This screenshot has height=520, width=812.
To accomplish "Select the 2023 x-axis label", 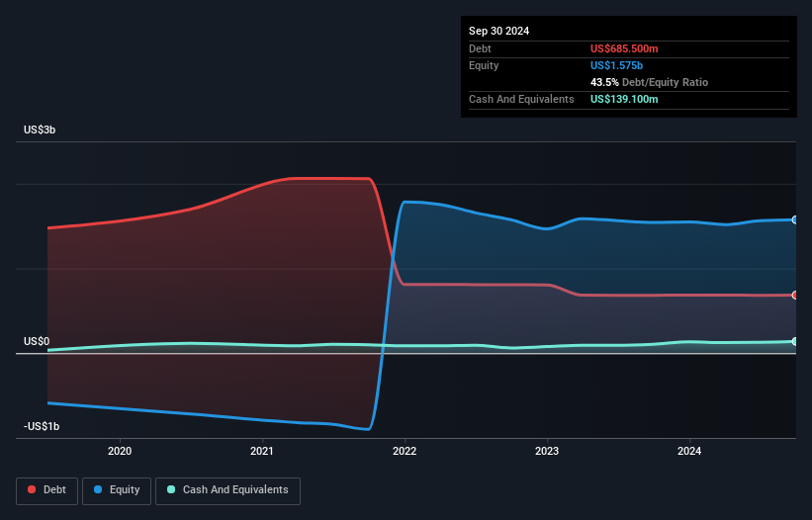I will click(547, 451).
